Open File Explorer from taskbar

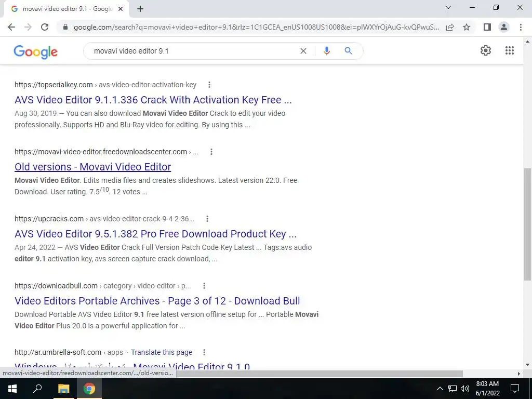click(x=63, y=389)
